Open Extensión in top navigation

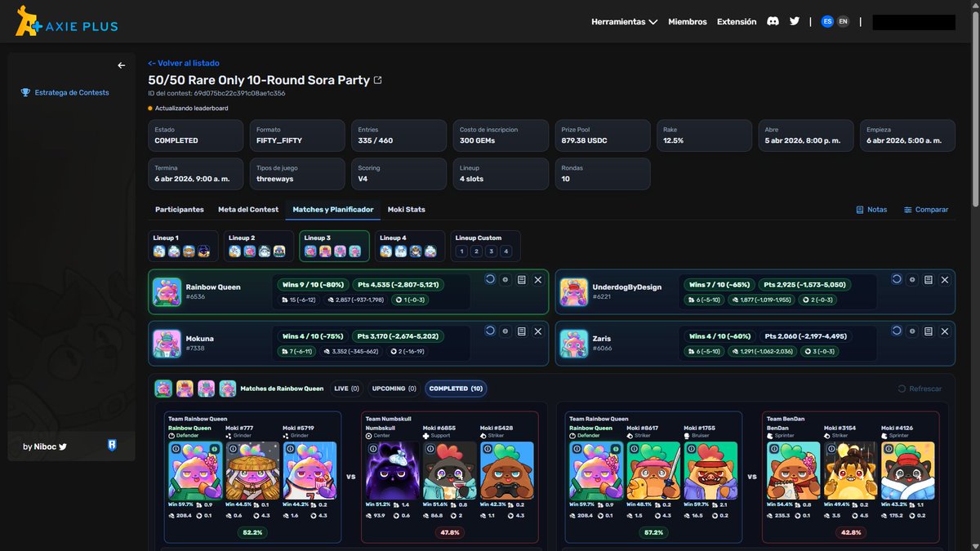pos(737,22)
